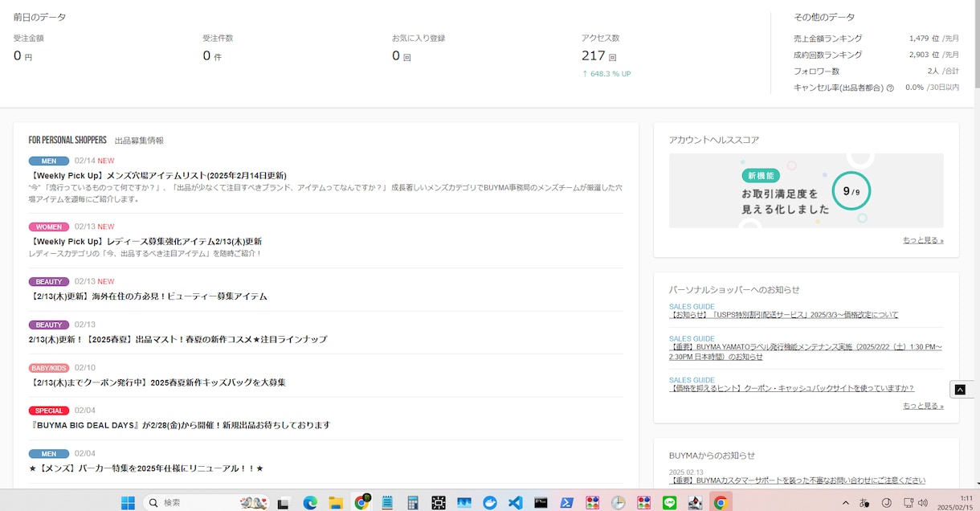The height and width of the screenshot is (511, 980).
Task: Click the 648.3 % UP indicator
Action: tap(606, 74)
